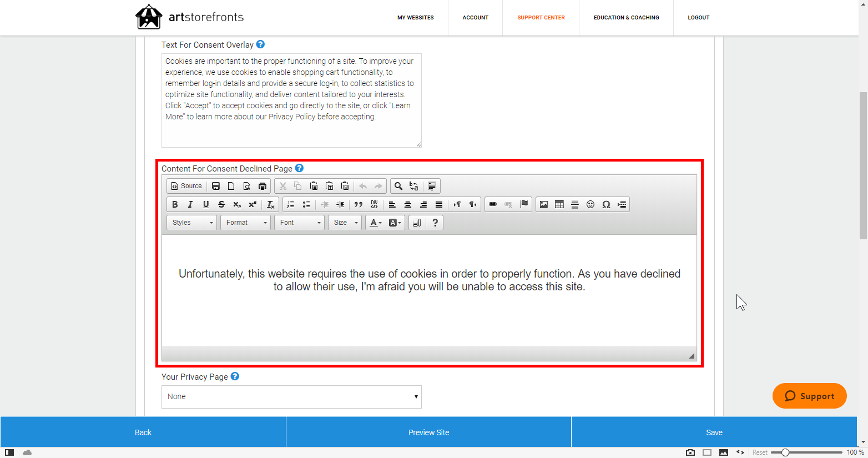Click the orange Support chat button

[810, 396]
